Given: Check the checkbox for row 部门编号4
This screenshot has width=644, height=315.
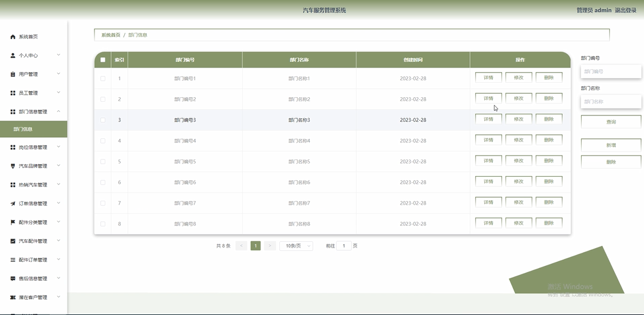Looking at the screenshot, I should (102, 141).
